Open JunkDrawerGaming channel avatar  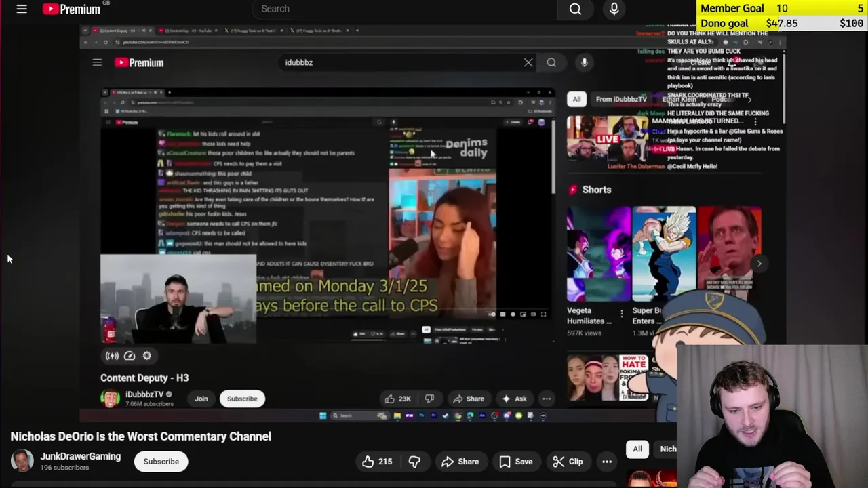pos(22,461)
